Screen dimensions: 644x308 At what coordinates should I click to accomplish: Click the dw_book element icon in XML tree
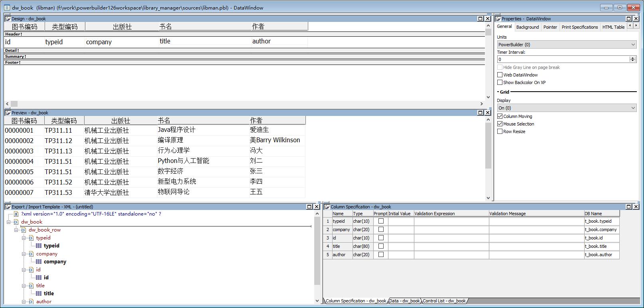(16, 222)
